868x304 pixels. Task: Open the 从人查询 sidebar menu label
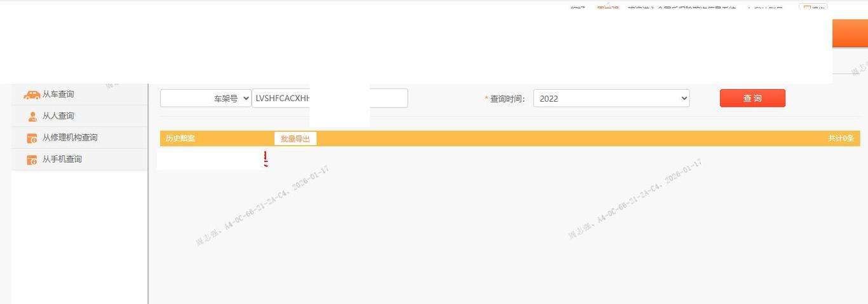click(58, 116)
